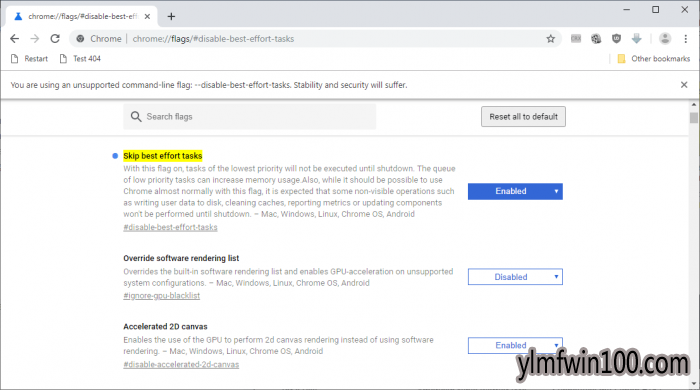Click the #disable-best-effort-tasks link
700x390 pixels.
pyautogui.click(x=170, y=227)
